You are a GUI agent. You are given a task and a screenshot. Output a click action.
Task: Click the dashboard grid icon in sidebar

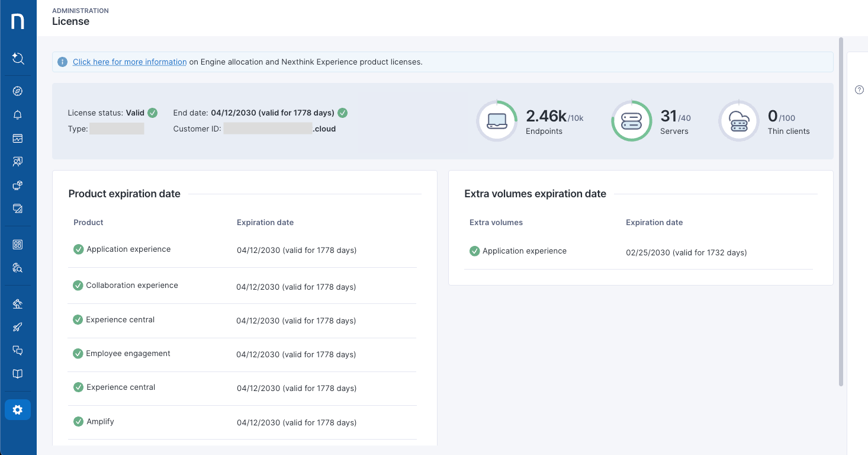coord(18,245)
